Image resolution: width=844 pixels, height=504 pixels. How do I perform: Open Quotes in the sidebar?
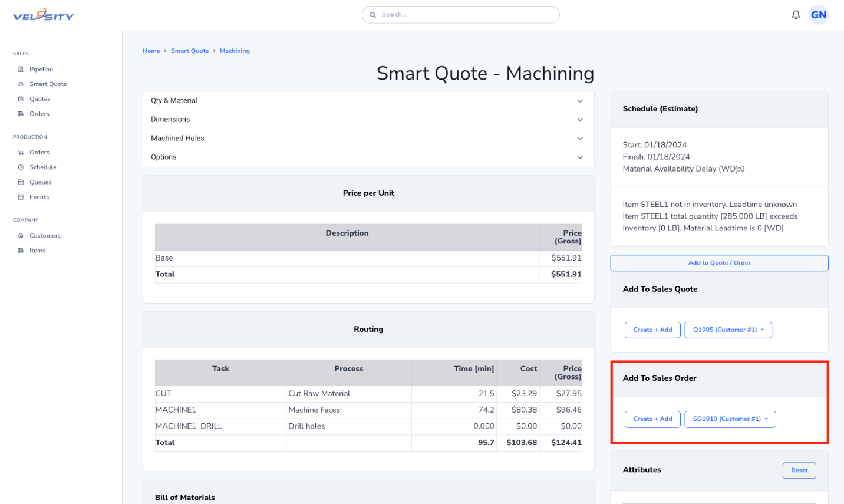pyautogui.click(x=40, y=99)
